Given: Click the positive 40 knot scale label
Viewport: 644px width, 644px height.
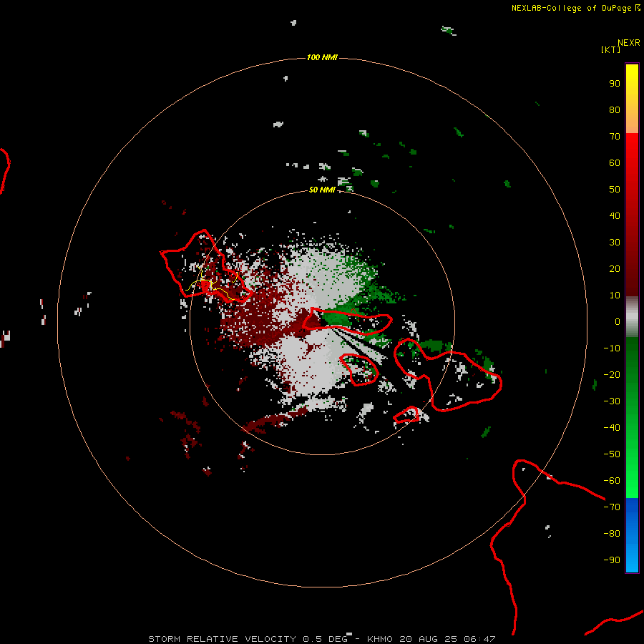Looking at the screenshot, I should coord(615,216).
